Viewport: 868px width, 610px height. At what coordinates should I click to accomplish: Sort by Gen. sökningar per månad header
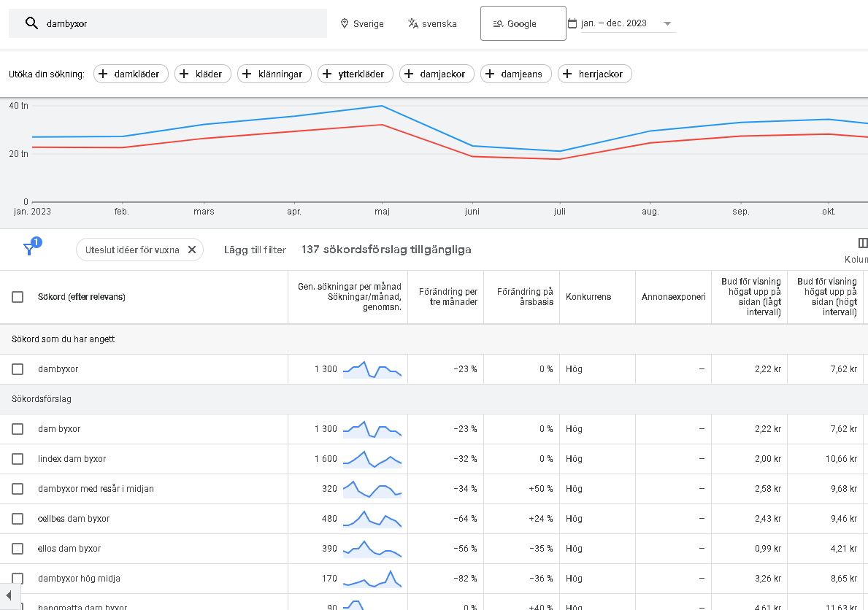349,297
